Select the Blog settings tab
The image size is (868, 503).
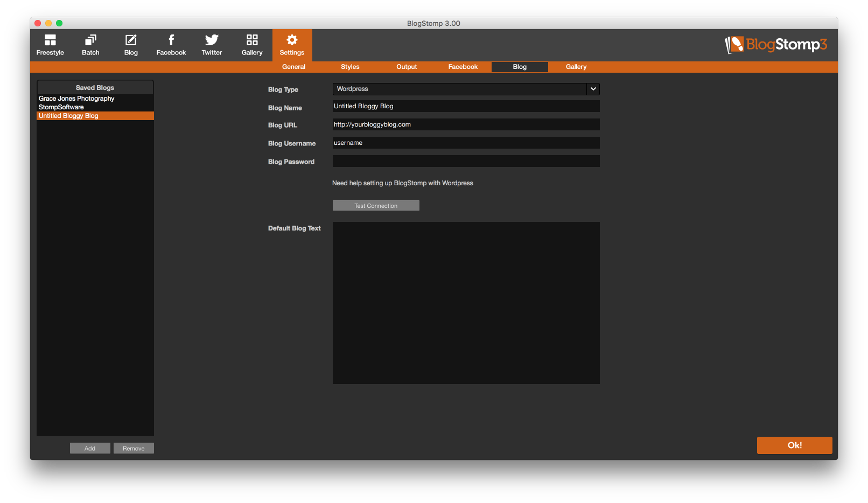coord(520,67)
